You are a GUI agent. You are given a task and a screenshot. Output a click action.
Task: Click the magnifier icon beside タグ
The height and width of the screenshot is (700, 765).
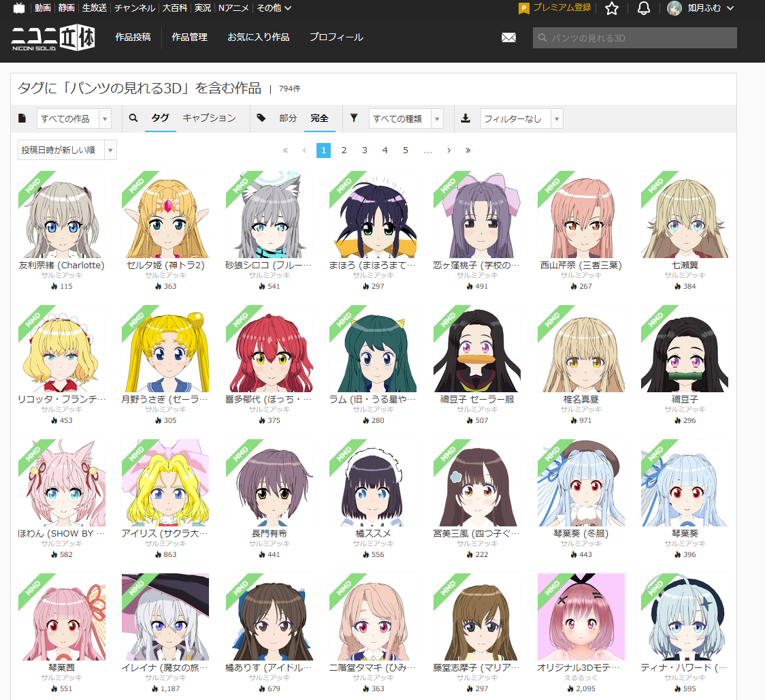[x=133, y=118]
